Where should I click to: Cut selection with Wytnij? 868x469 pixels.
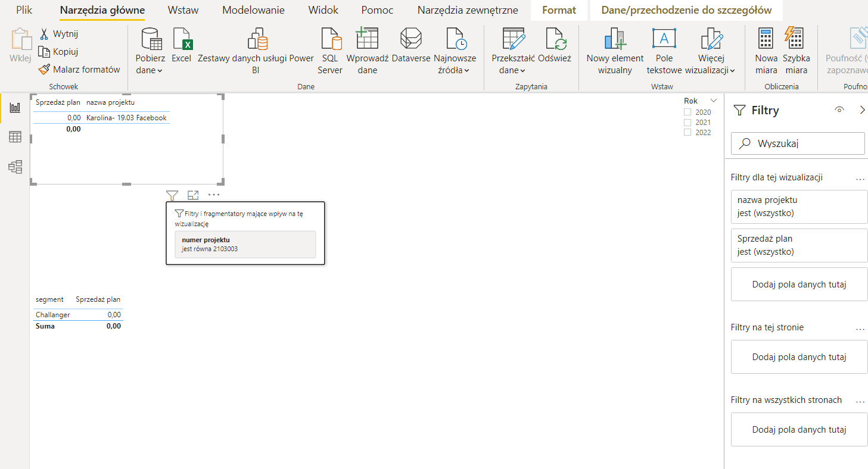tap(58, 34)
